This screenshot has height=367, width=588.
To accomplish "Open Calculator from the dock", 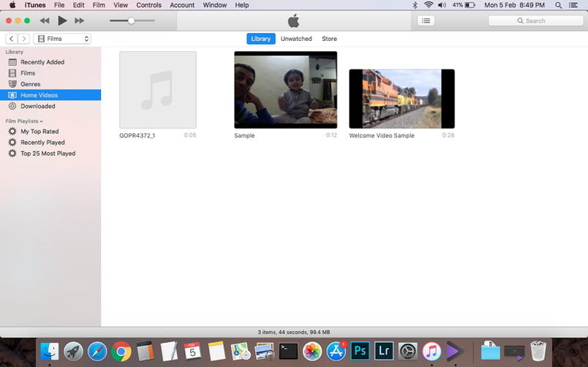I will [x=145, y=352].
